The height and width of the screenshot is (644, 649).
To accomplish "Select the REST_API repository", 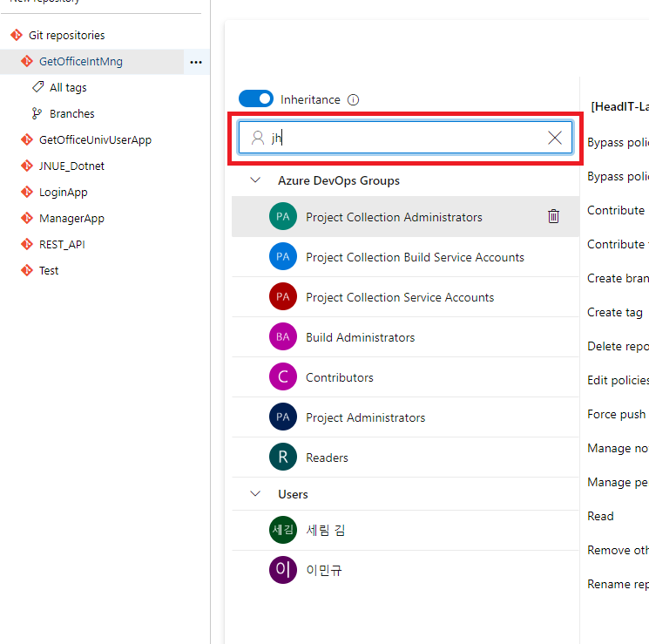I will point(62,245).
